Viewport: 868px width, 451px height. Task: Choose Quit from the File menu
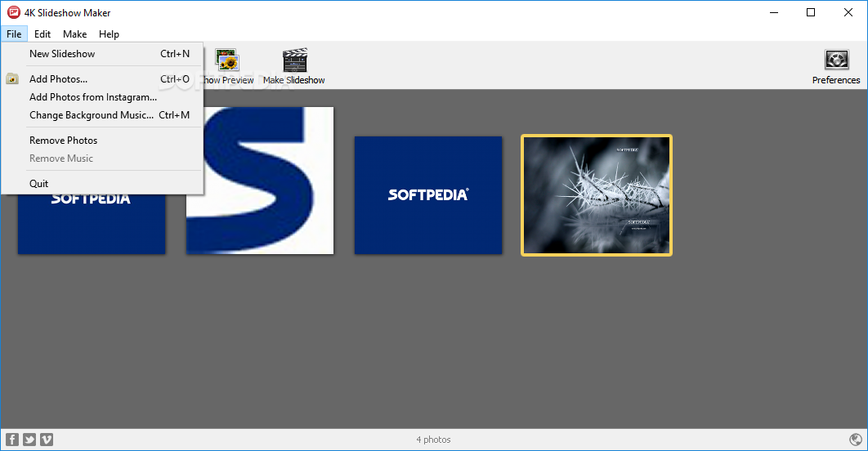click(x=103, y=183)
